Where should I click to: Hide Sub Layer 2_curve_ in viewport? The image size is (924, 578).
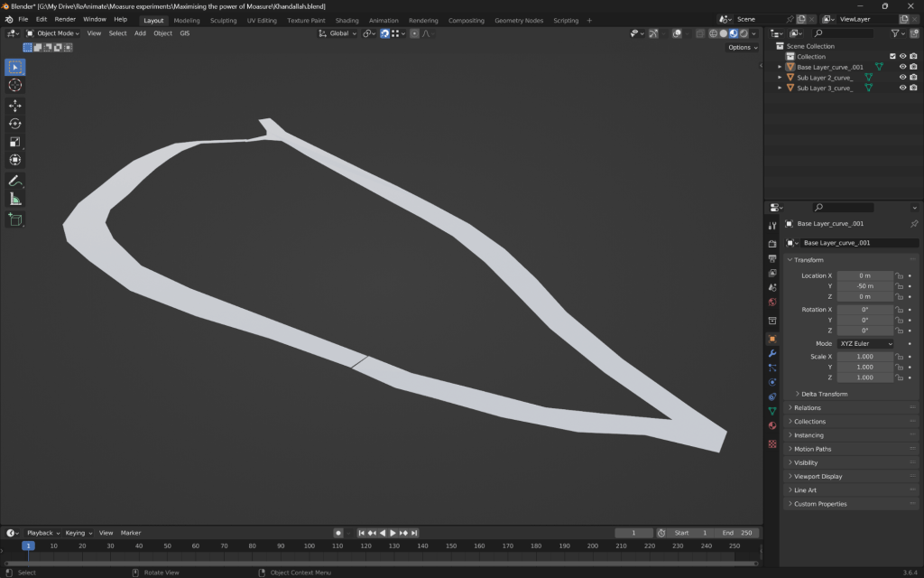point(902,78)
